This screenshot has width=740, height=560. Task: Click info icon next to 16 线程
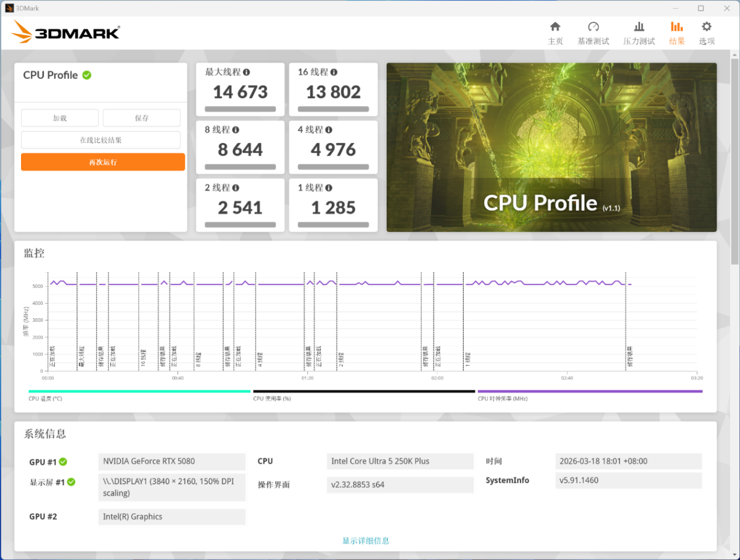(x=334, y=72)
